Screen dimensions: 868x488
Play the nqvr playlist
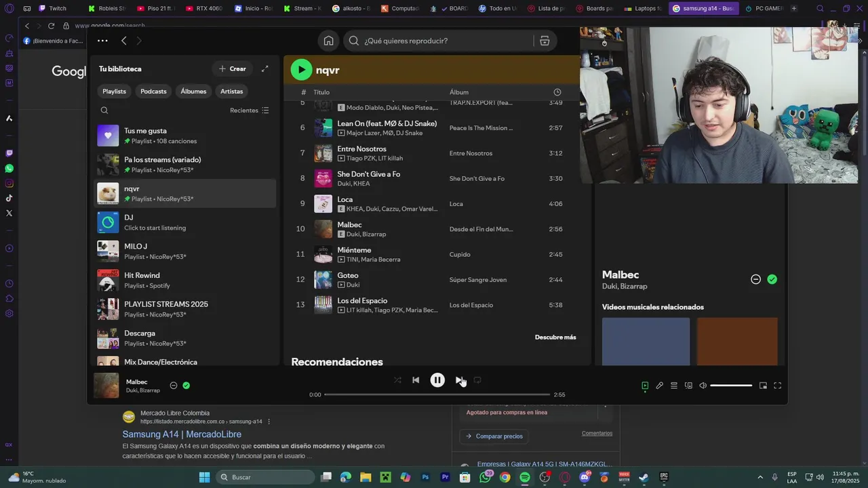click(301, 69)
